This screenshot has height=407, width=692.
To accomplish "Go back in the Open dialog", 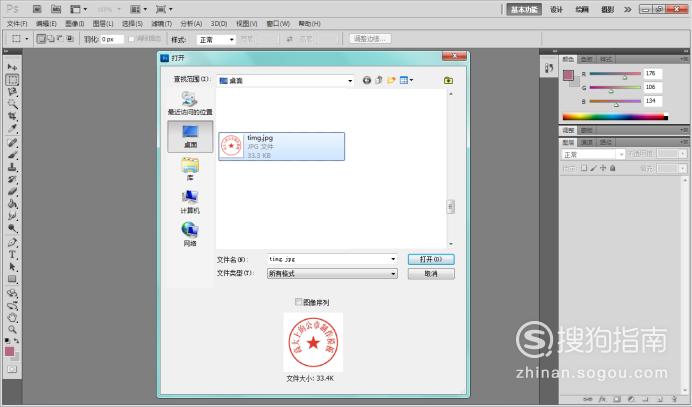I will (367, 80).
